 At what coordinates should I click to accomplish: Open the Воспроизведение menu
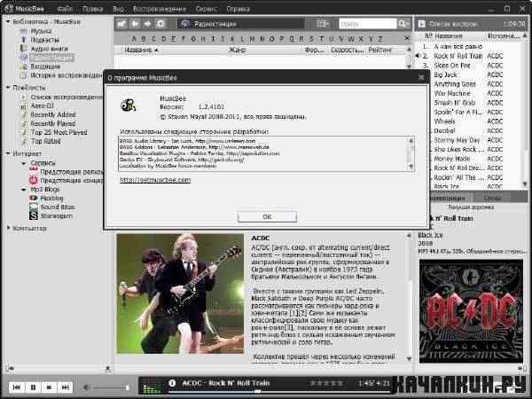point(160,9)
